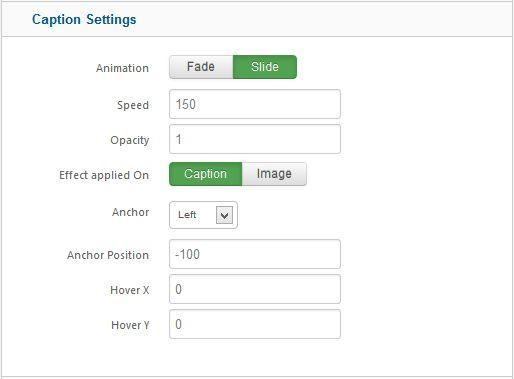The image size is (514, 379).
Task: Click the Hover X label
Action: (x=130, y=290)
